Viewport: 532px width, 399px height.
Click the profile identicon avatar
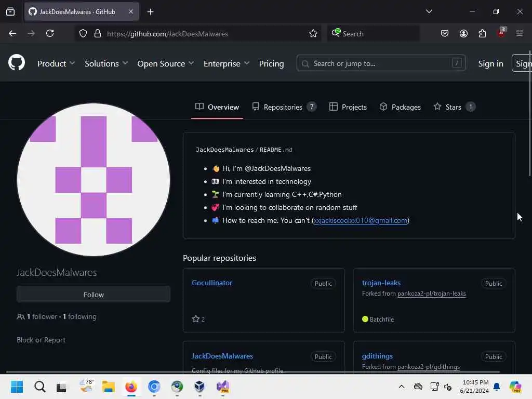point(94,180)
